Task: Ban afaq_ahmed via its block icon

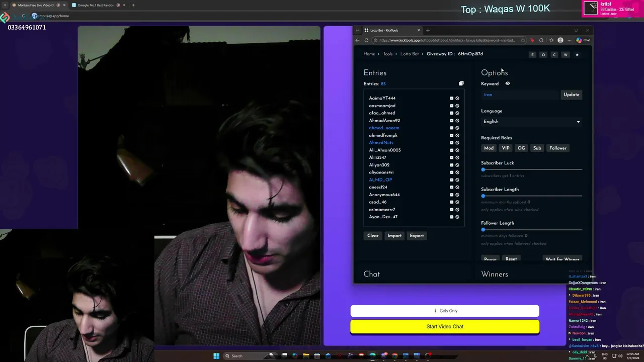Action: 457,113
